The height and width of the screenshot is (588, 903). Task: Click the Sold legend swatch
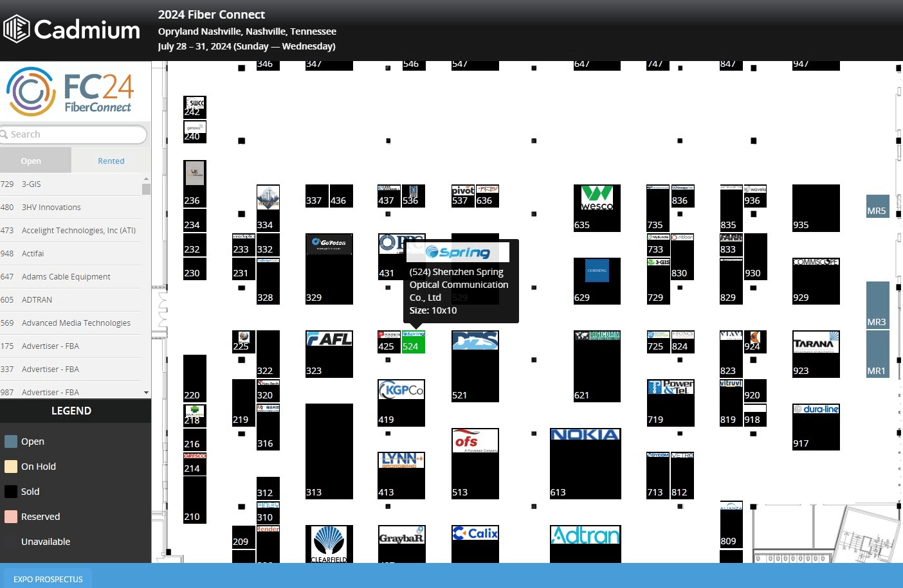[11, 492]
